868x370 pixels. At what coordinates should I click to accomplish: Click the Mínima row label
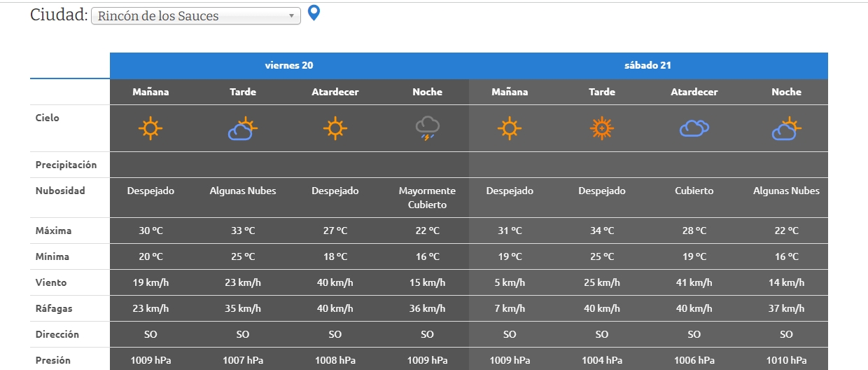[52, 256]
